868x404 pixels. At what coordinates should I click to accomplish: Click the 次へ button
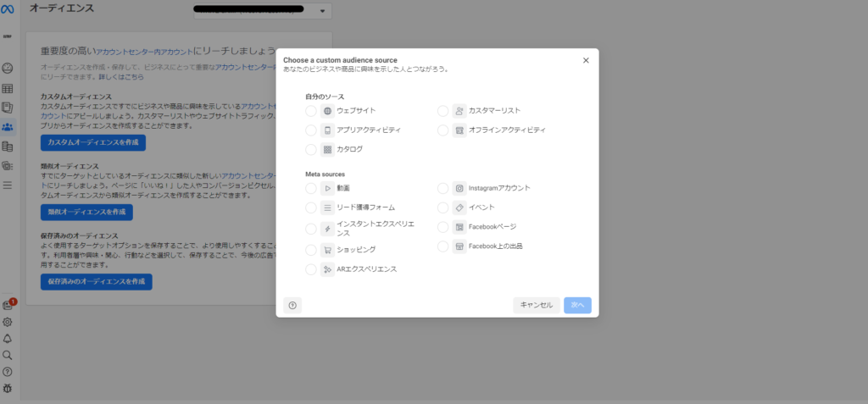pyautogui.click(x=577, y=306)
